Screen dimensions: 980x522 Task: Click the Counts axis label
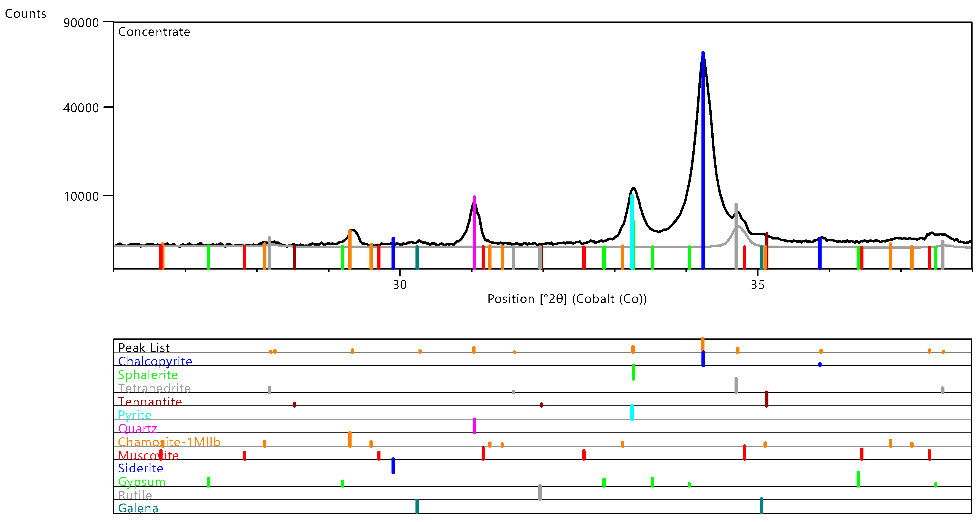(x=26, y=14)
